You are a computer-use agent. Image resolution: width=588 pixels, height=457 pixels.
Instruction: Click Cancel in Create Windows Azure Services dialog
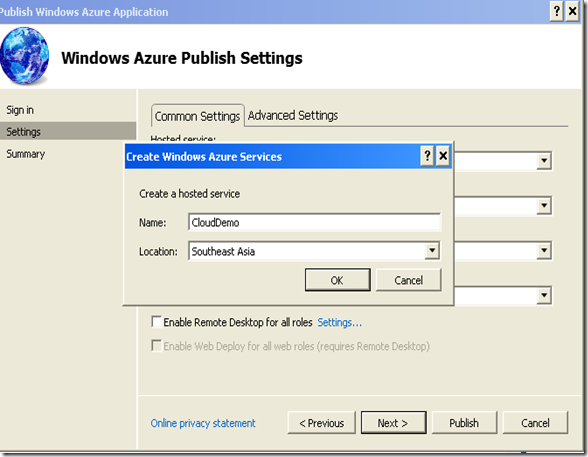pos(408,280)
